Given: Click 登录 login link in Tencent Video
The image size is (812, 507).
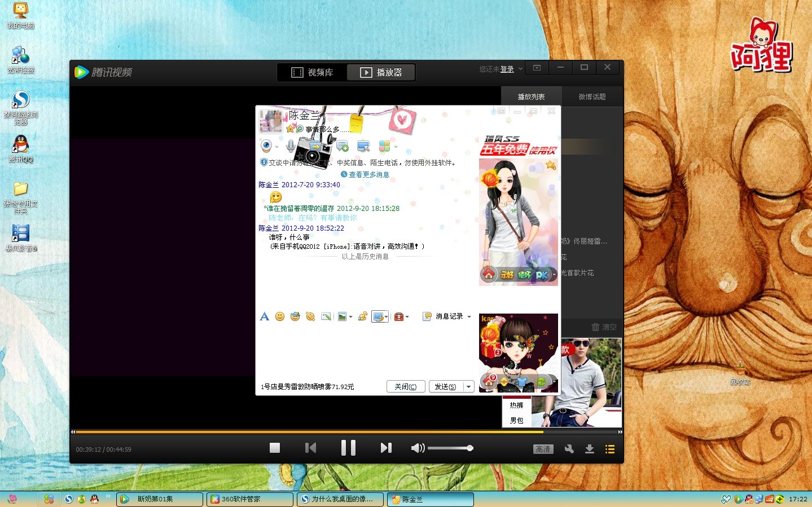Looking at the screenshot, I should click(x=507, y=69).
